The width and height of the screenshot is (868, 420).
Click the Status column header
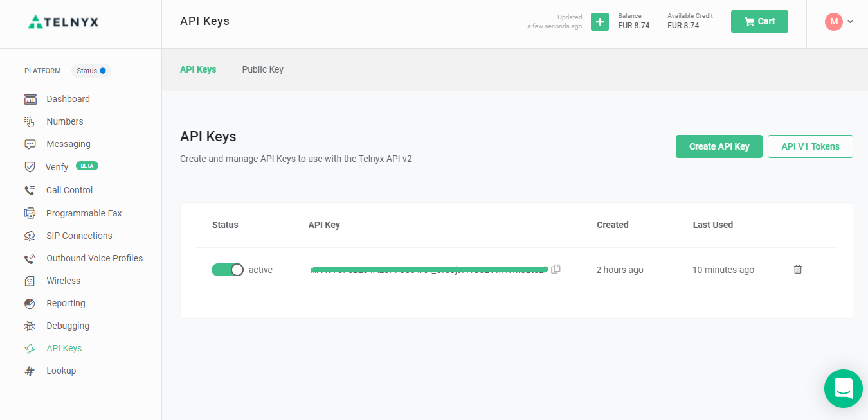pos(225,225)
